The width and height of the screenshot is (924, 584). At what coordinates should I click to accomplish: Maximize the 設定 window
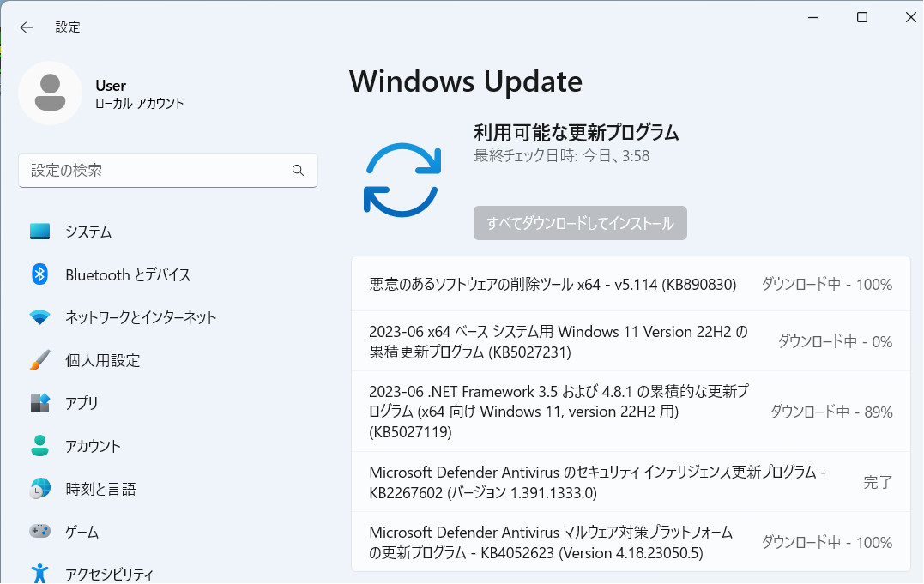[x=862, y=18]
